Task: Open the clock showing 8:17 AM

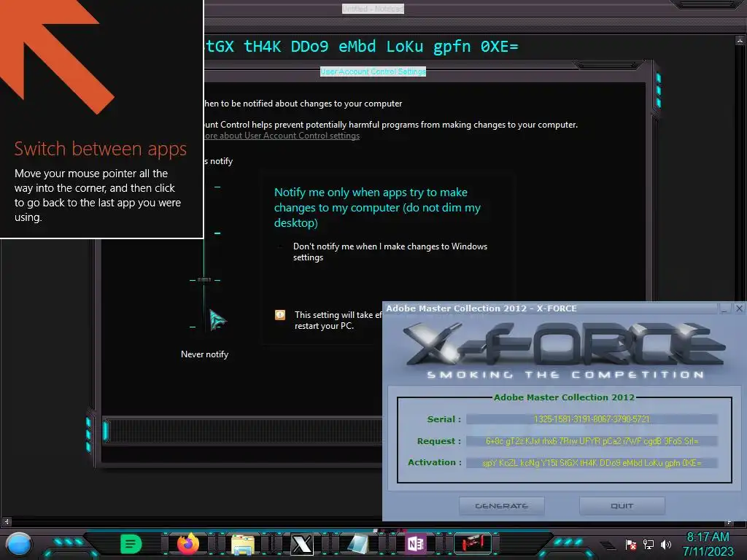Action: point(708,544)
